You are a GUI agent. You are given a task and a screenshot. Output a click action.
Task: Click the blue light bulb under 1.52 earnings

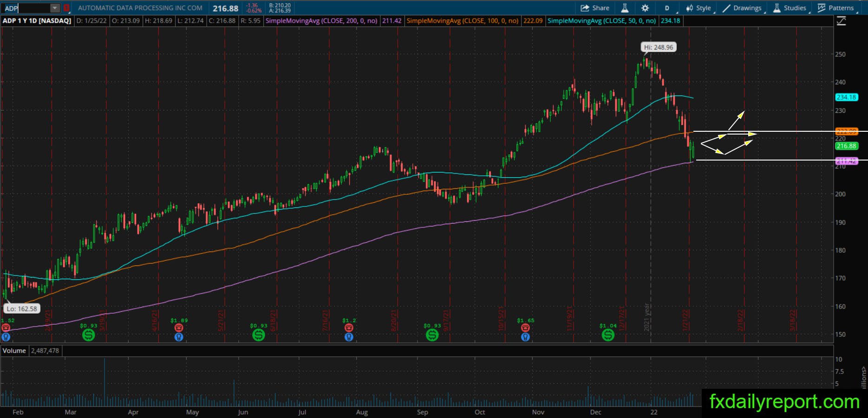point(6,337)
